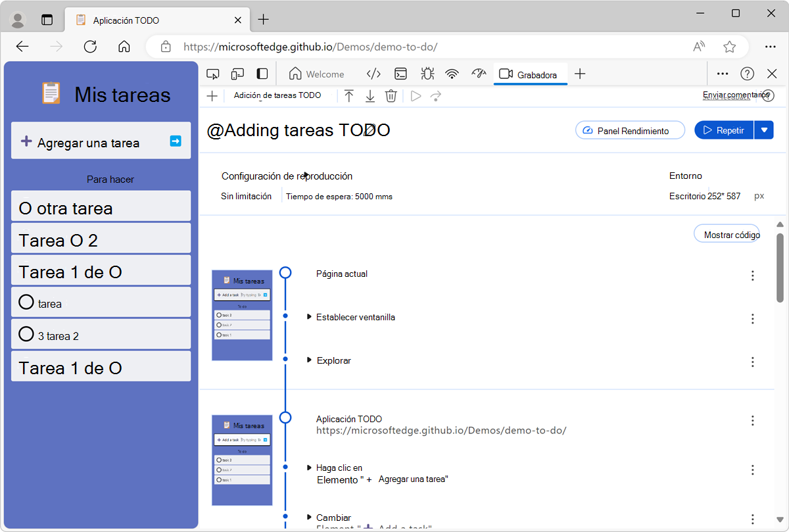Open the Welcome tab

coord(317,74)
